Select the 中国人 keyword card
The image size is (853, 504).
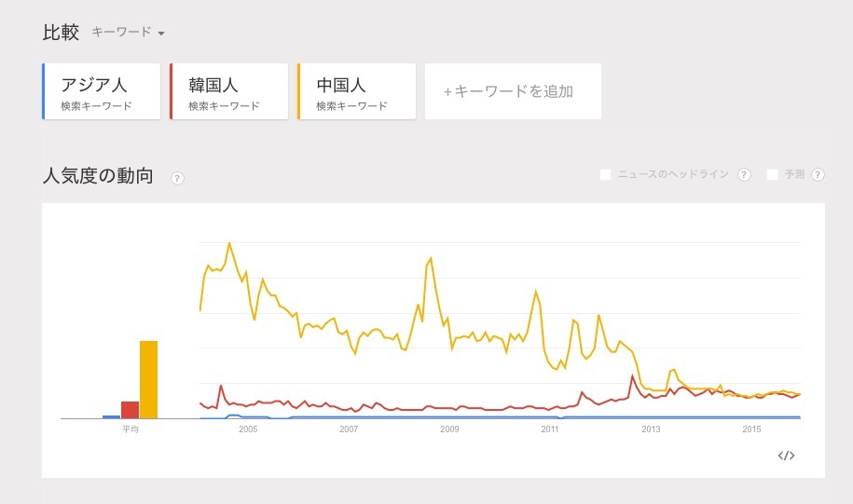(x=357, y=91)
